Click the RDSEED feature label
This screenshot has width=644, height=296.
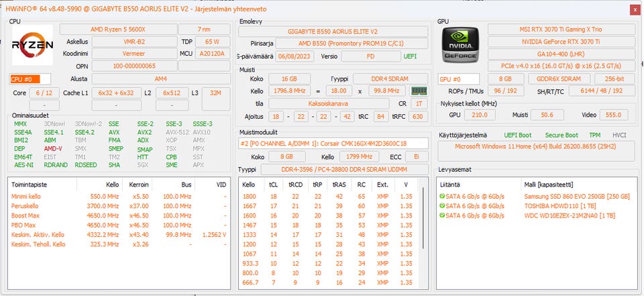(x=86, y=165)
